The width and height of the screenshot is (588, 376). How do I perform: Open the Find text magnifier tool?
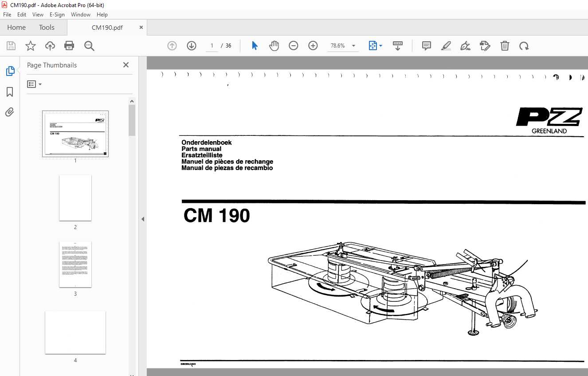tap(89, 46)
